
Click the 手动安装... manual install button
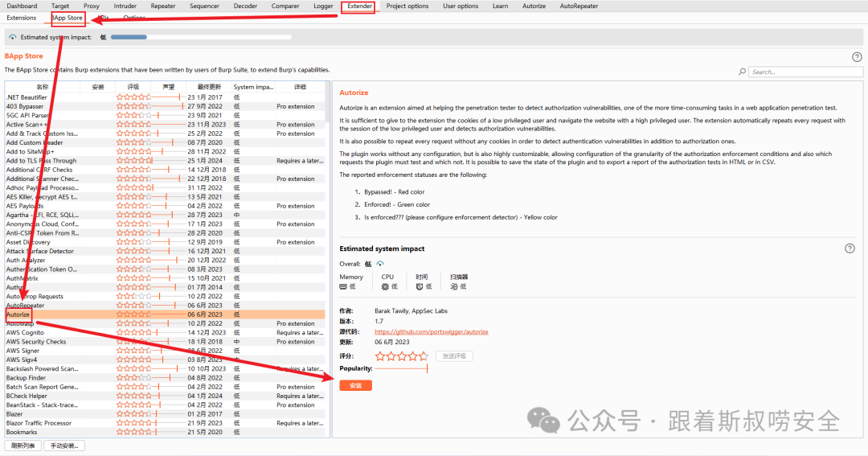point(64,446)
